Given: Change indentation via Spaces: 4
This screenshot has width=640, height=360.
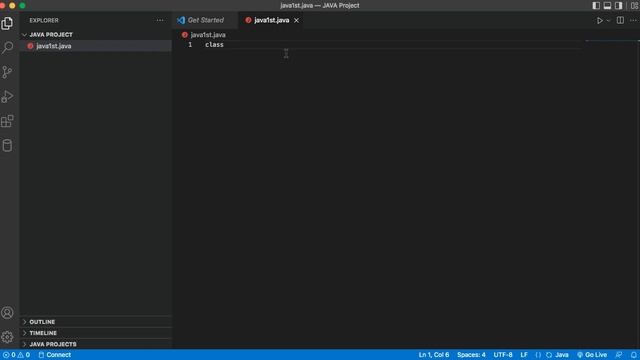Looking at the screenshot, I should click(x=471, y=355).
